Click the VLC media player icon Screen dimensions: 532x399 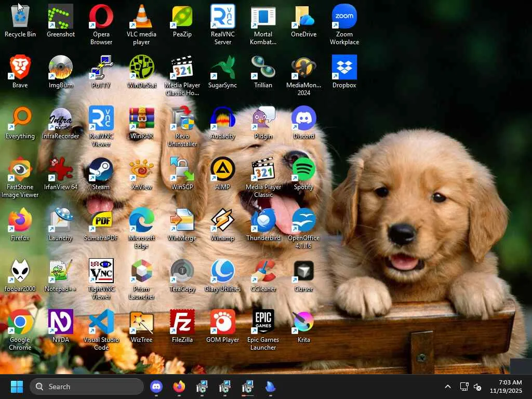point(141,25)
